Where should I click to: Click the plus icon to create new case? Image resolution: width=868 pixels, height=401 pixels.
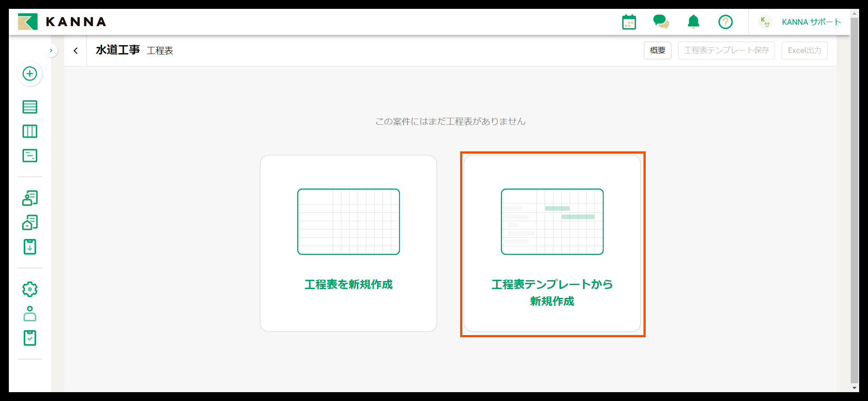(30, 74)
